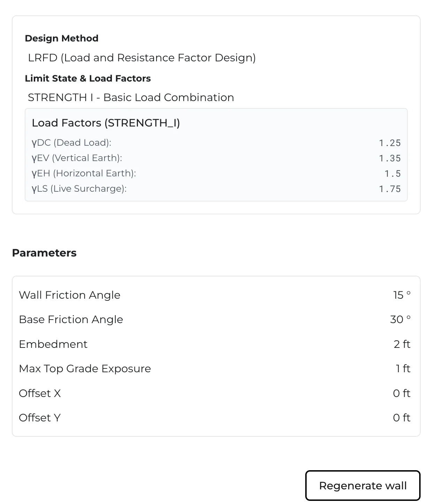430x504 pixels.
Task: Click the Regenerate wall button
Action: coord(363,486)
